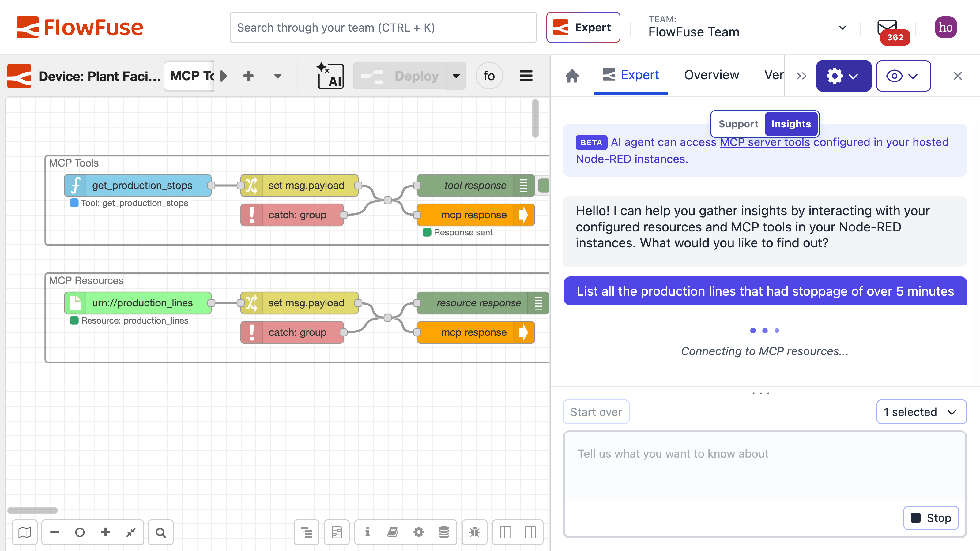Add a new flow tab
The width and height of the screenshot is (980, 551).
point(248,76)
